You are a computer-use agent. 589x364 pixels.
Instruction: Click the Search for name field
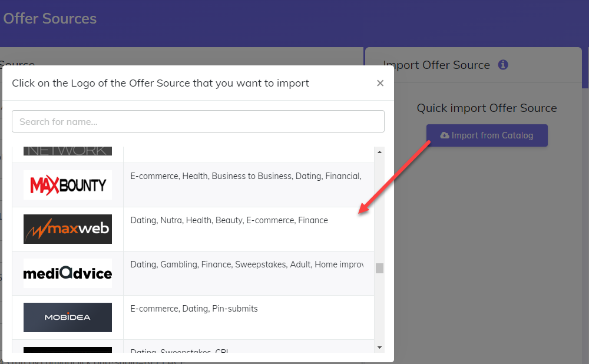tap(198, 121)
